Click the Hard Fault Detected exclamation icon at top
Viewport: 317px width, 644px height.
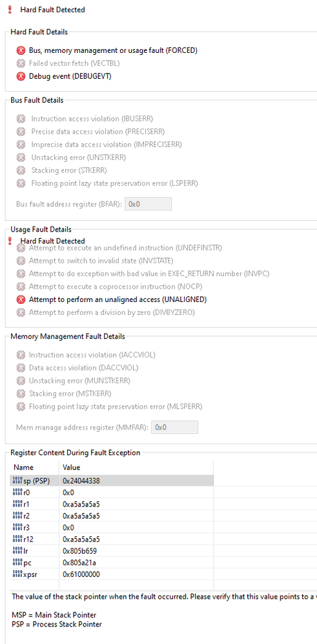coord(10,10)
